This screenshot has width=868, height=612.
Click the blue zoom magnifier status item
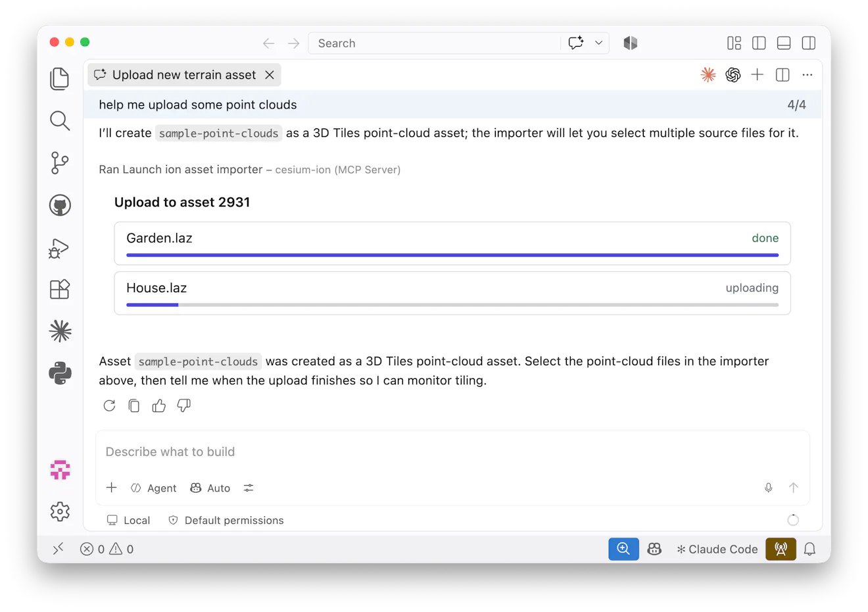pyautogui.click(x=623, y=549)
